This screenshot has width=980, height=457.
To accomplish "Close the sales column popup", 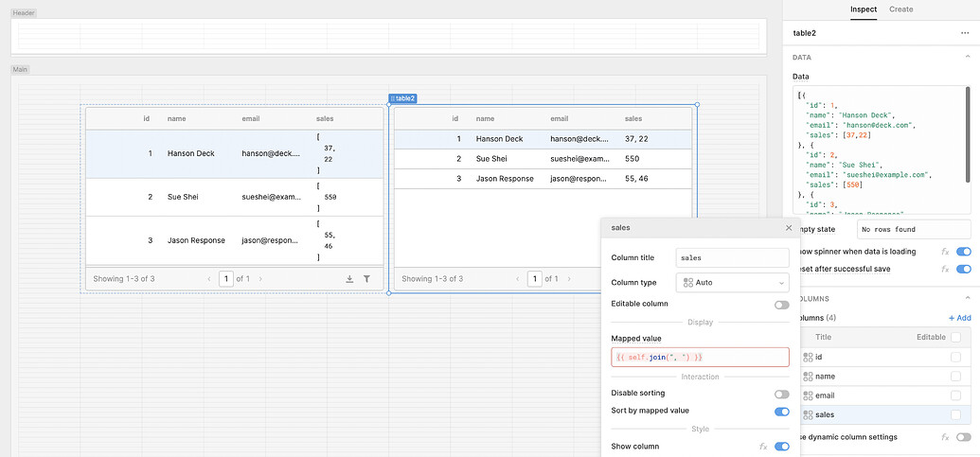I will [789, 228].
